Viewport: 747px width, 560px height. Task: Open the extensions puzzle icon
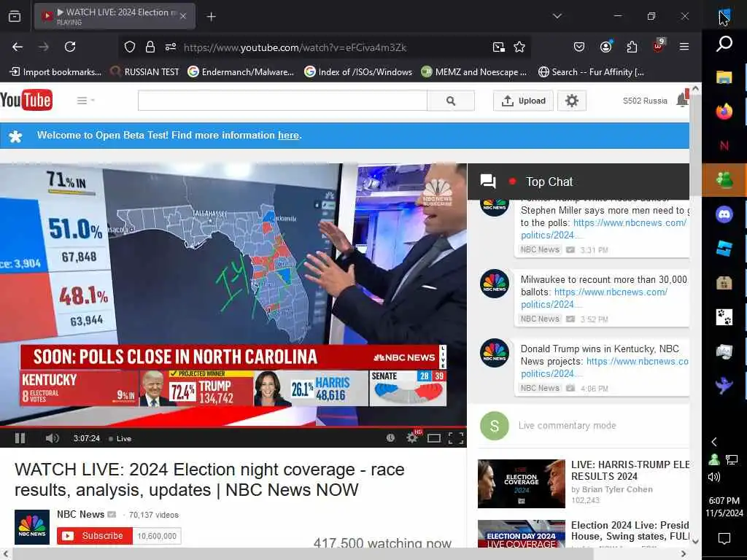pos(632,47)
